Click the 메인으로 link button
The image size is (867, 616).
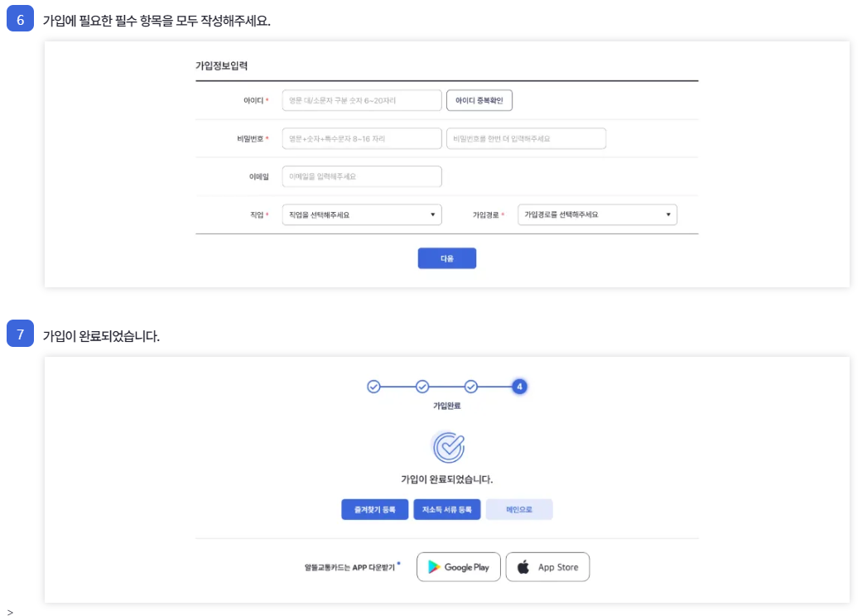coord(520,509)
